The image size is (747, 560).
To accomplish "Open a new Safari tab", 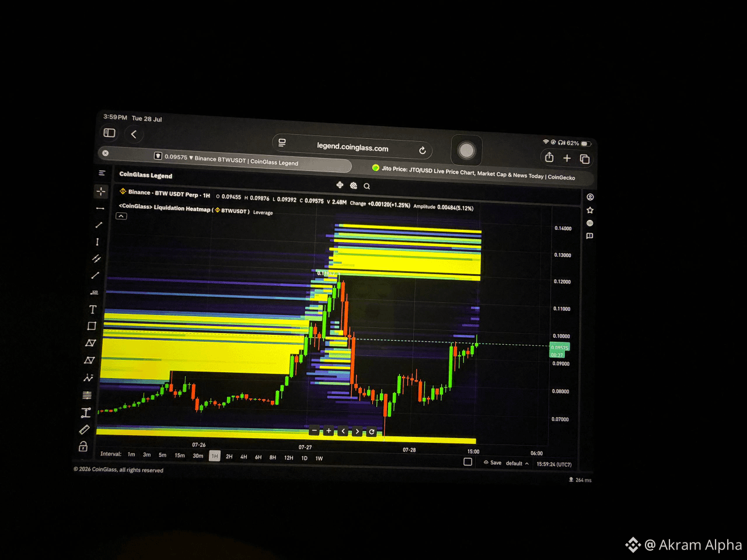I will (x=567, y=158).
